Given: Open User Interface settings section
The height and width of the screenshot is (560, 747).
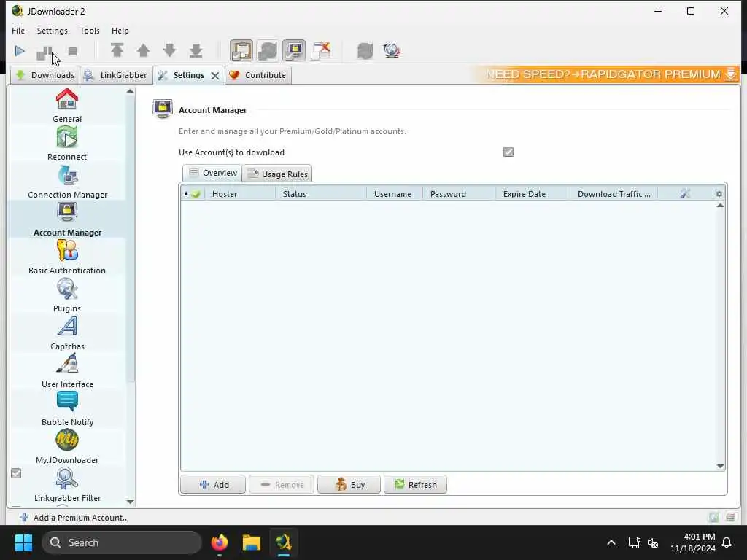Looking at the screenshot, I should click(x=67, y=371).
